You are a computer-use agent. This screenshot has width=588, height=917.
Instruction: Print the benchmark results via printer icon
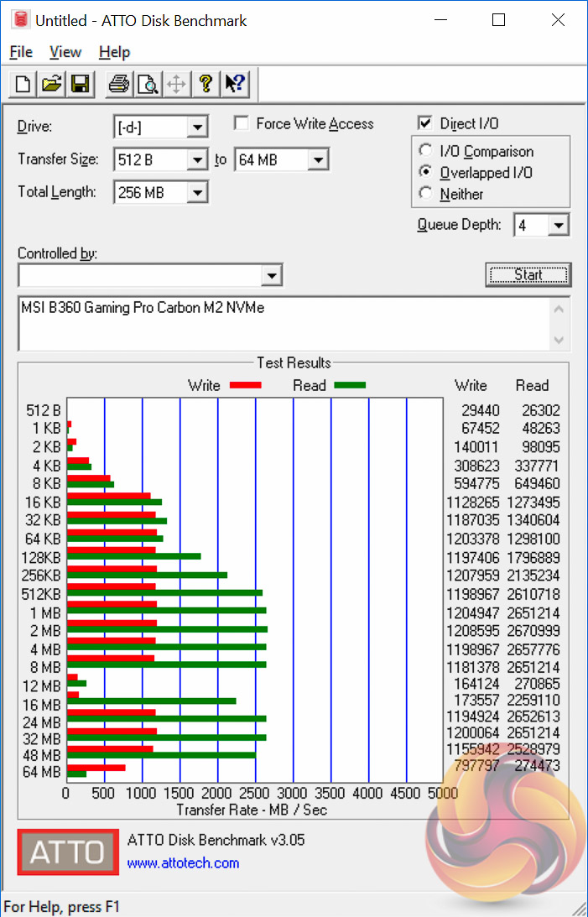119,84
